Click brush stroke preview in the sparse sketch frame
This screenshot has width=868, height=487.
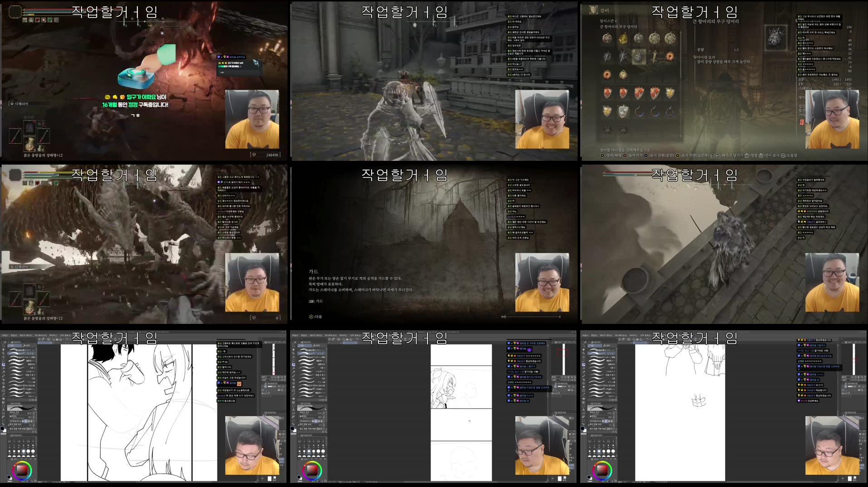click(601, 408)
